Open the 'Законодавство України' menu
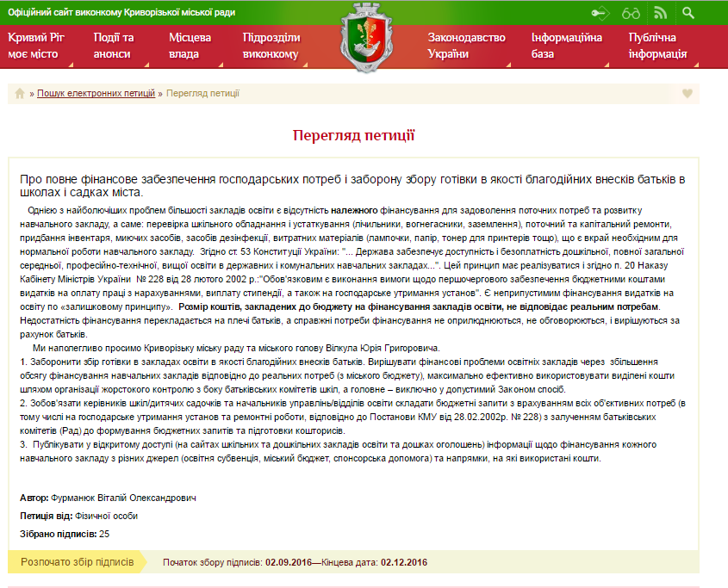Screen dimensions: 728x588 pyautogui.click(x=467, y=46)
